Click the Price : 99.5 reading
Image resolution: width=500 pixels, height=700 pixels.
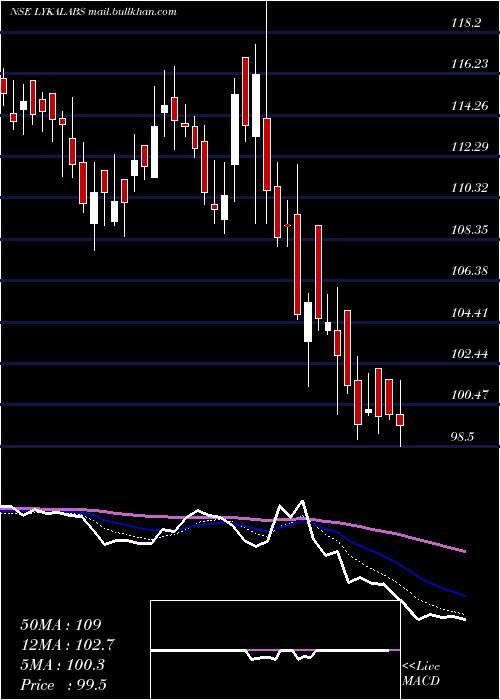tap(63, 685)
